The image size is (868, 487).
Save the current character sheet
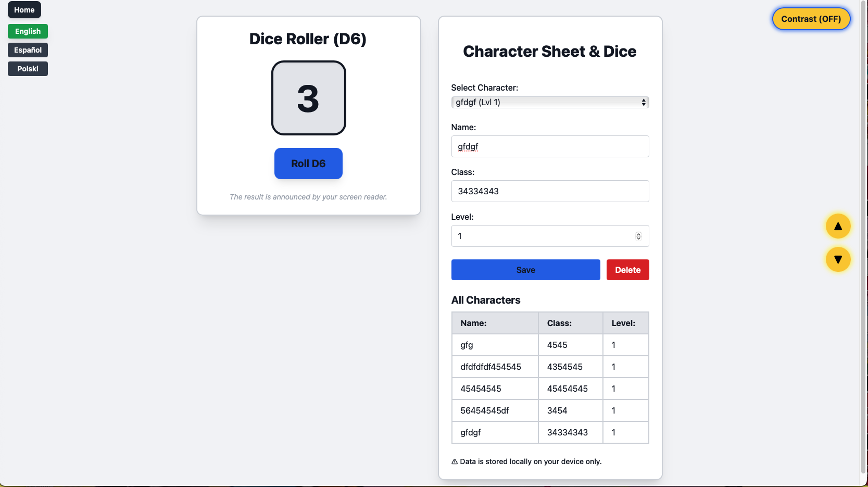525,270
